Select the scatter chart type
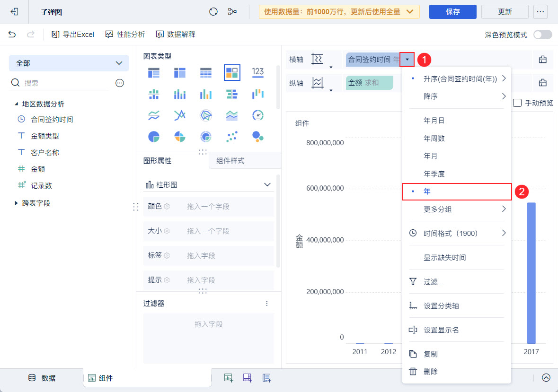 [x=232, y=137]
